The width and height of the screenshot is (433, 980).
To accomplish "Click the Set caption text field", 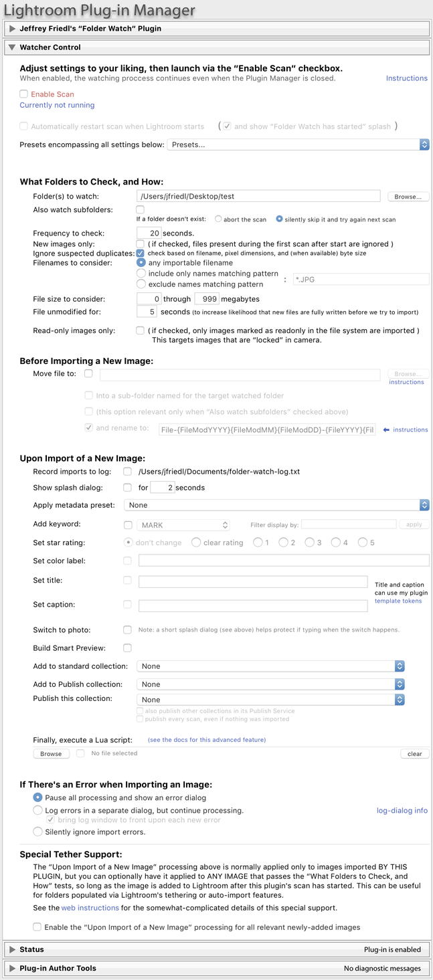I will tap(253, 606).
